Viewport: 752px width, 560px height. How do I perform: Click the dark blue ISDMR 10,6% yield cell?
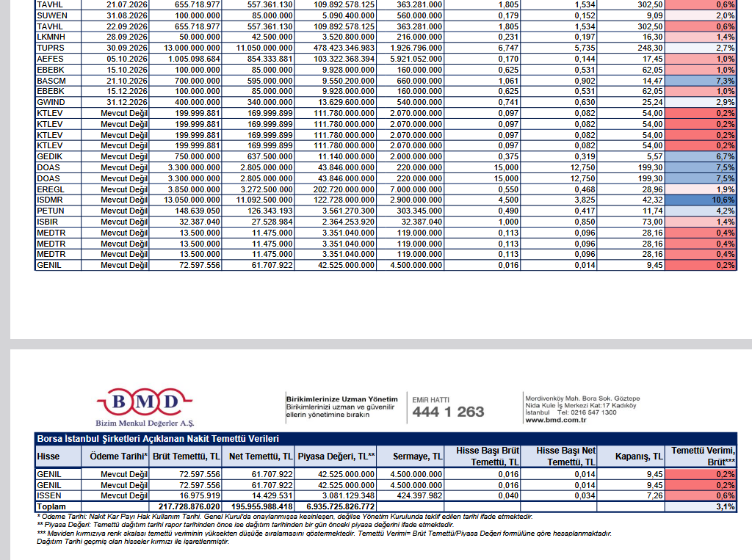click(701, 200)
